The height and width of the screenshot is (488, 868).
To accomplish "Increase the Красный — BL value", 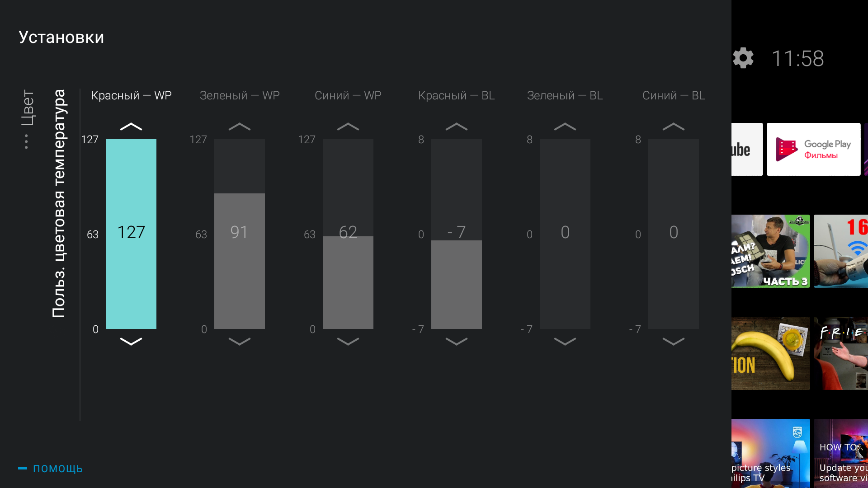I will click(x=457, y=127).
